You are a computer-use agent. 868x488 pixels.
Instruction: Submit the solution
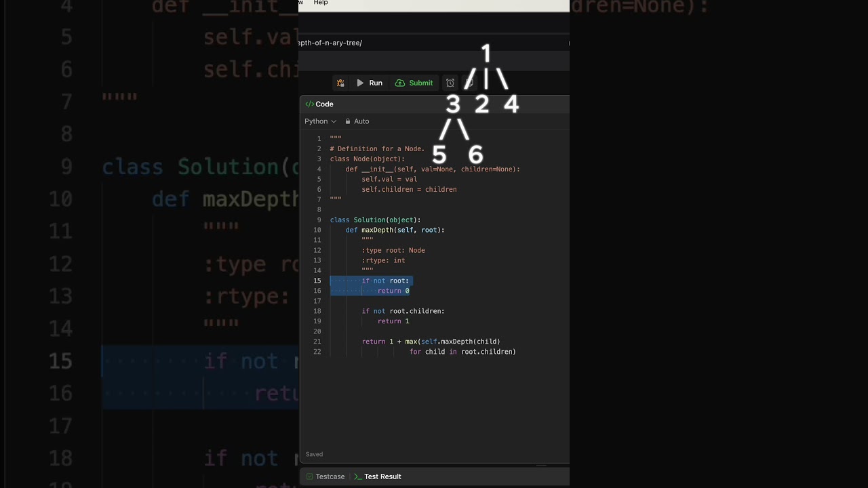(x=414, y=83)
